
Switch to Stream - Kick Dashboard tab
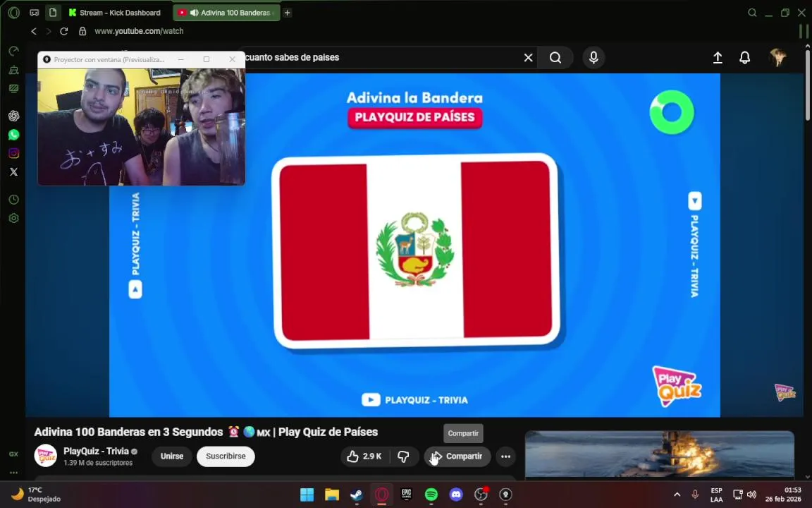116,13
